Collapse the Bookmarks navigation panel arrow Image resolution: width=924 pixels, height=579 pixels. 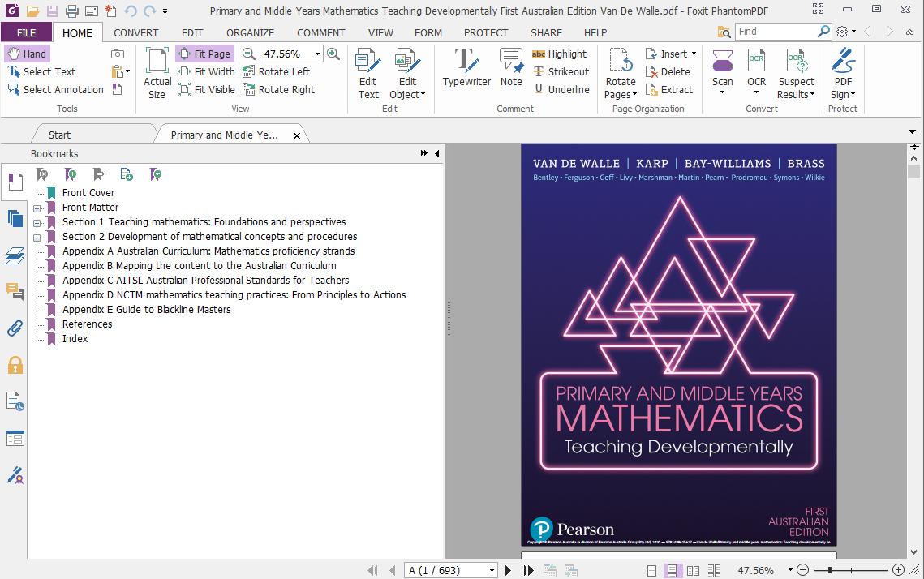(x=437, y=153)
